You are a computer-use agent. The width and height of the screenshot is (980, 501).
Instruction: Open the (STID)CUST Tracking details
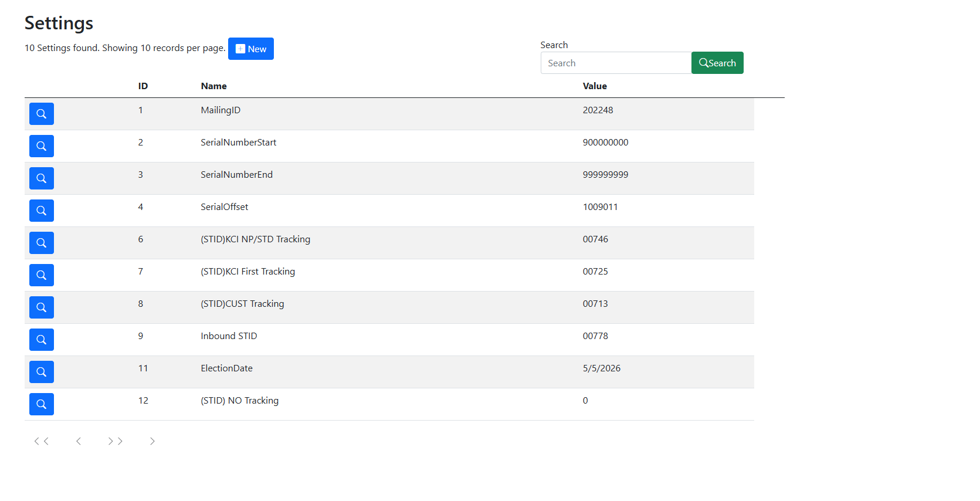pos(41,307)
